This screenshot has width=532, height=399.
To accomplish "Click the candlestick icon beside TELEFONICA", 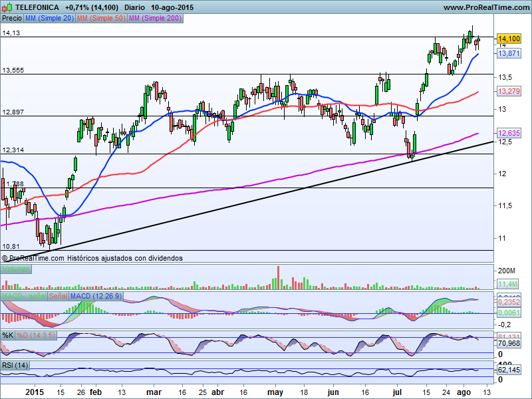I will click(x=7, y=7).
